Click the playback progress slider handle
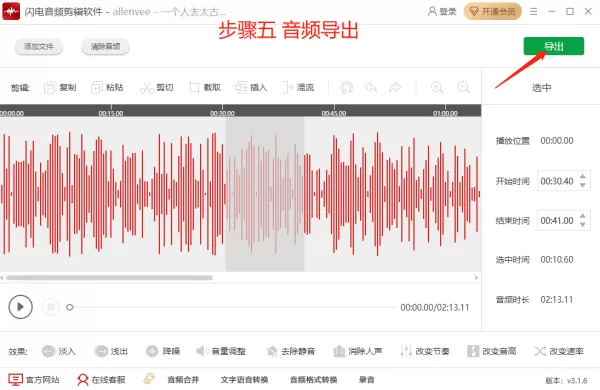The width and height of the screenshot is (600, 390). [x=70, y=307]
